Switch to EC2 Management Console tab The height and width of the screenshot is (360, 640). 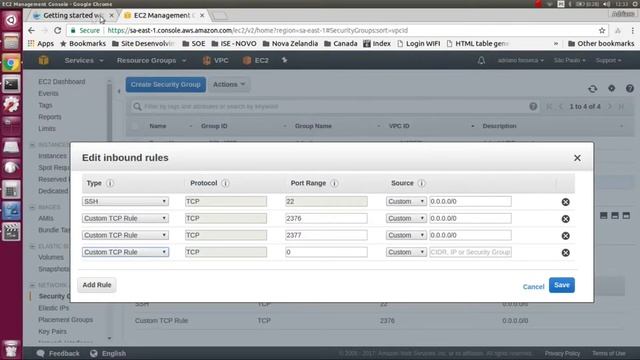pos(163,16)
